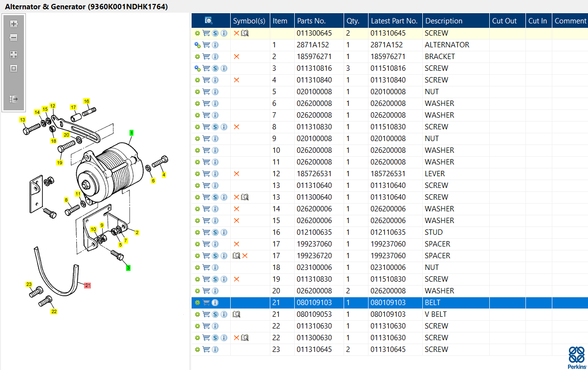Click the four-squares icon in the diagram toolbar
The image size is (588, 370).
tap(14, 55)
